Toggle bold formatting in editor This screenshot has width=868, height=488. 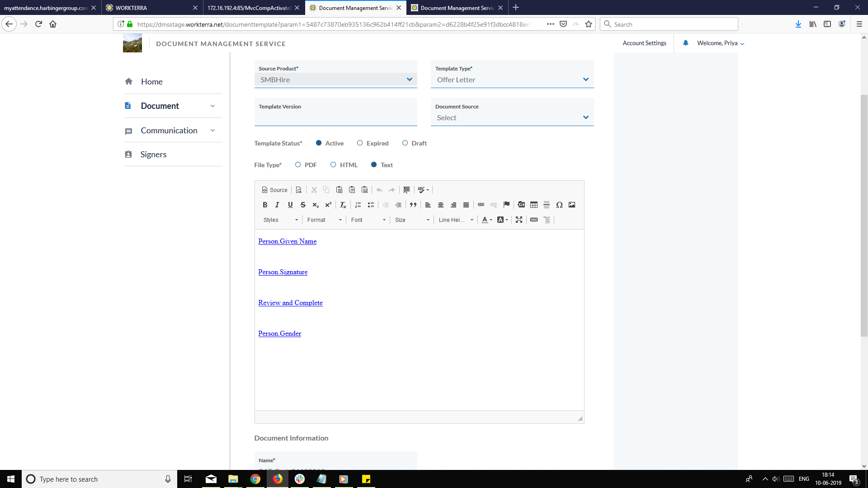click(265, 205)
